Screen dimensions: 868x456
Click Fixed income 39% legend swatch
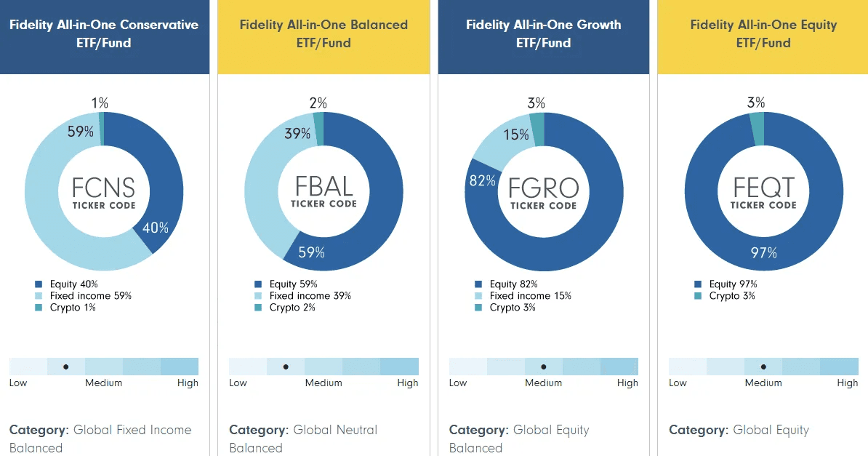coord(258,296)
